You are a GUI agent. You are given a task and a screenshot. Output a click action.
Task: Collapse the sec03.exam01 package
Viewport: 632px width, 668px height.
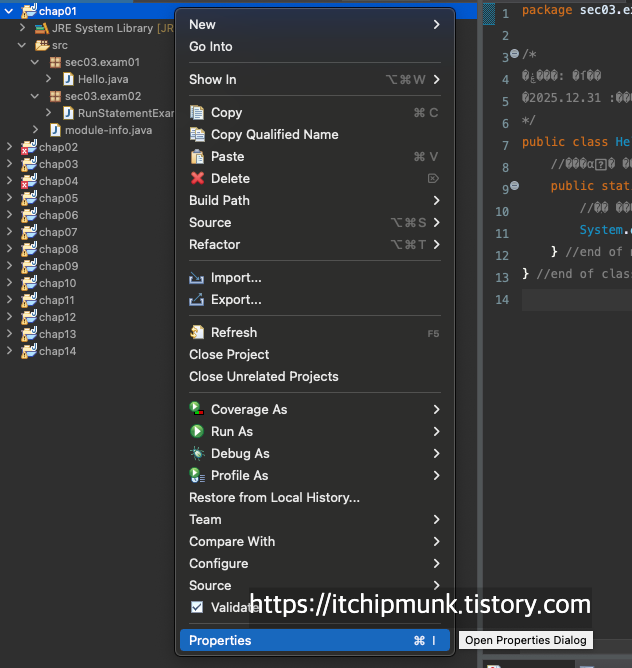click(x=35, y=62)
